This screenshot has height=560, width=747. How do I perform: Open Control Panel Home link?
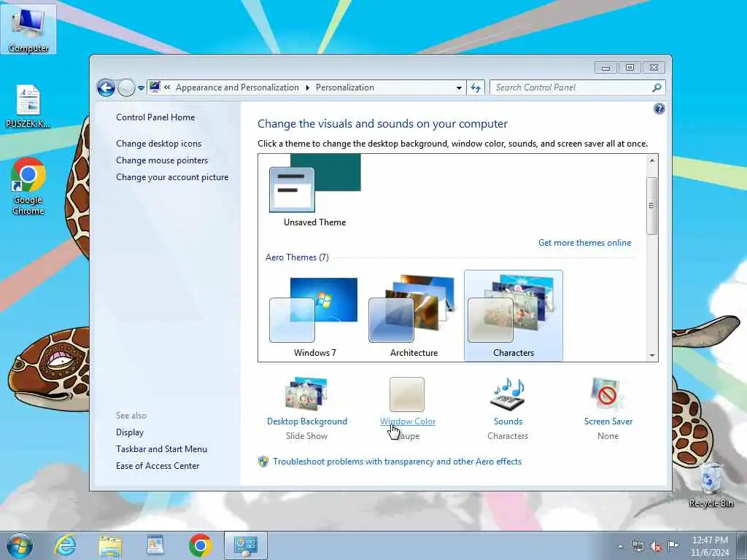(155, 117)
